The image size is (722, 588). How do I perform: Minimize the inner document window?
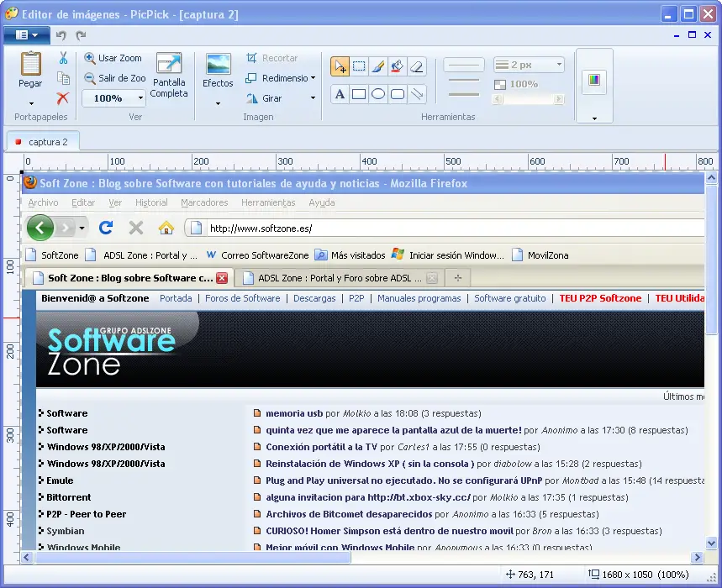coord(677,35)
